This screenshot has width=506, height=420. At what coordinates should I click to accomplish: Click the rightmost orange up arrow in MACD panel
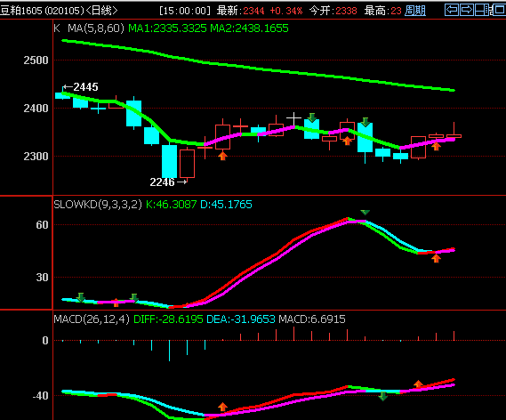point(419,384)
